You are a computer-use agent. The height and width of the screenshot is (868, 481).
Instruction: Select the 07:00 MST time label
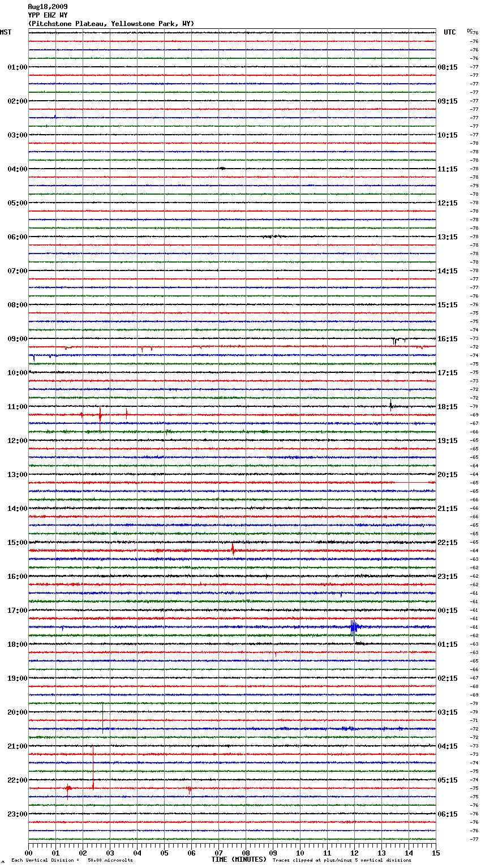pos(17,271)
